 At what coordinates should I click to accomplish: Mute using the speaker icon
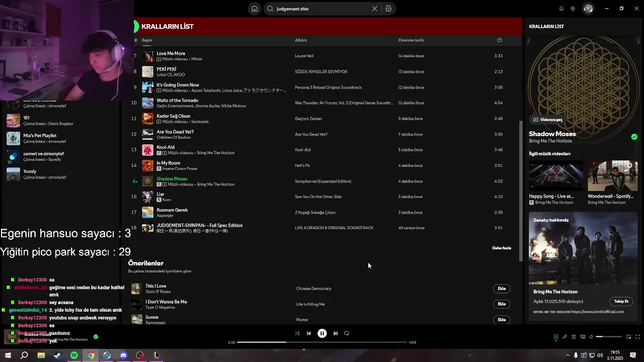(x=591, y=337)
